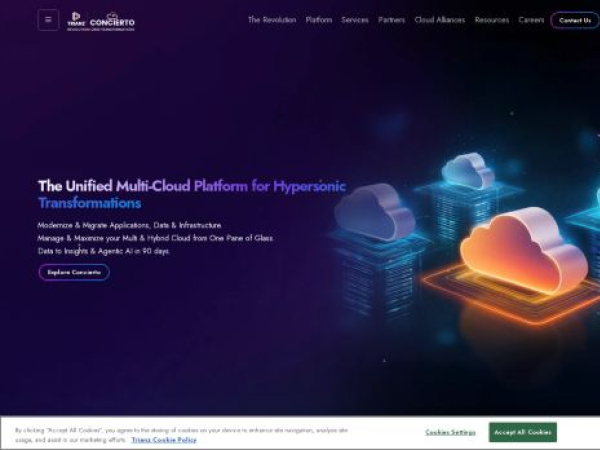Open the Partners menu item

point(391,20)
